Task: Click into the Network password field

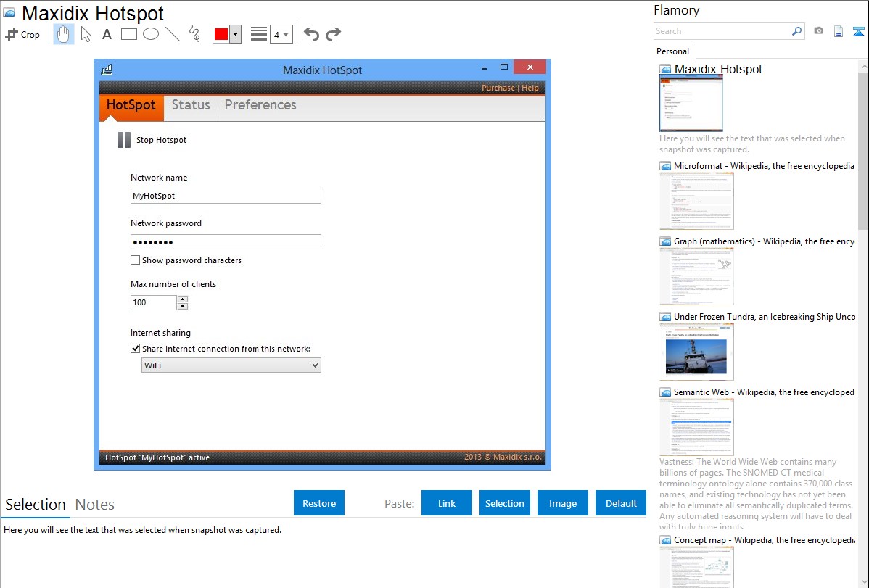Action: (x=226, y=241)
